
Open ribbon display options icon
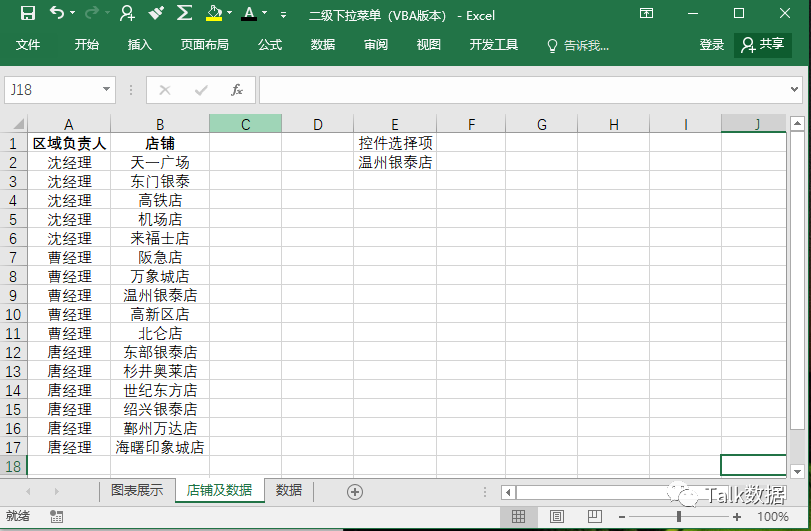(x=647, y=13)
